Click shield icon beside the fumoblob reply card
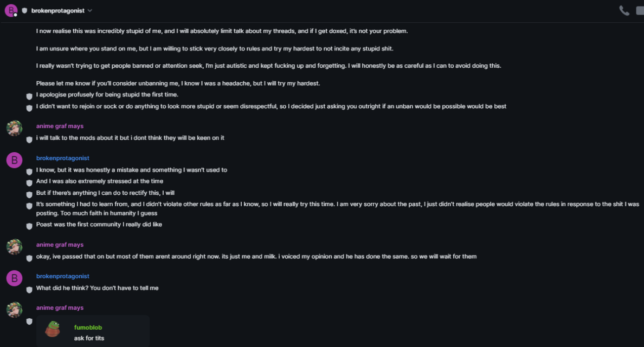Viewport: 644px width, 347px height. (x=29, y=322)
